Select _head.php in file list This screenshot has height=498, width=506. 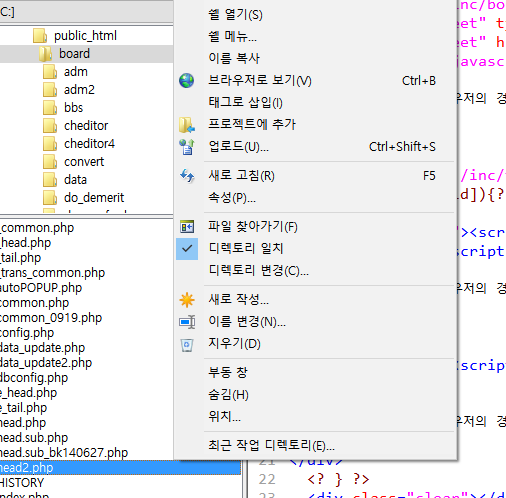click(x=25, y=243)
